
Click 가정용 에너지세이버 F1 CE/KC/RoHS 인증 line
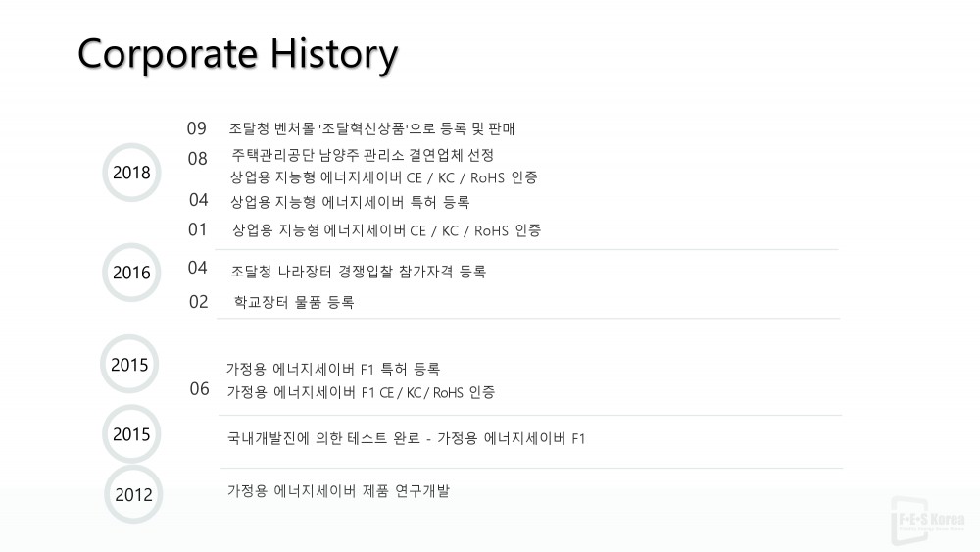click(x=361, y=392)
